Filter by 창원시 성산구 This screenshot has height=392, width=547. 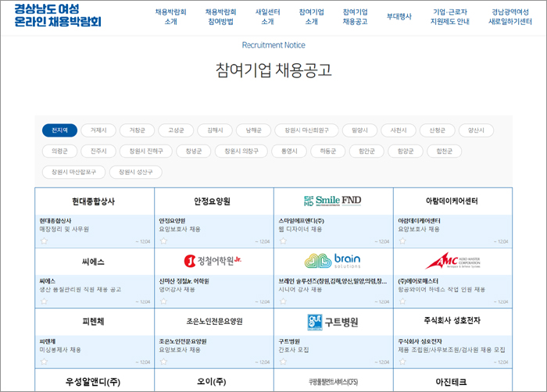point(136,172)
